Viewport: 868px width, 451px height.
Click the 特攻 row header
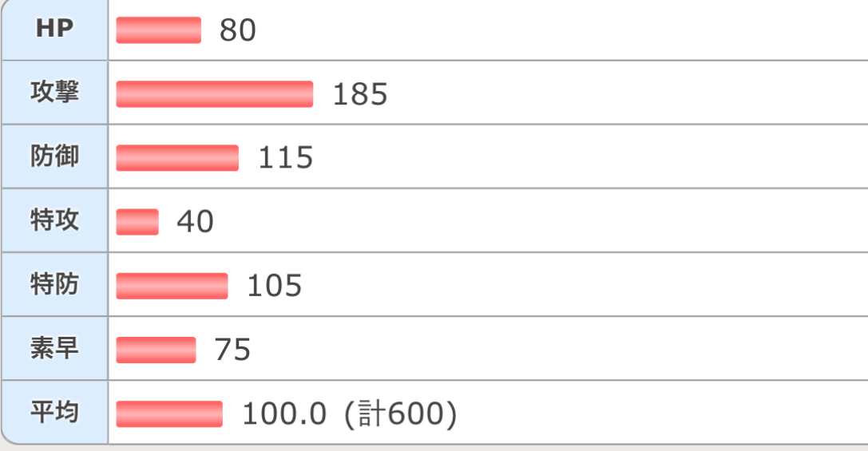tap(54, 221)
